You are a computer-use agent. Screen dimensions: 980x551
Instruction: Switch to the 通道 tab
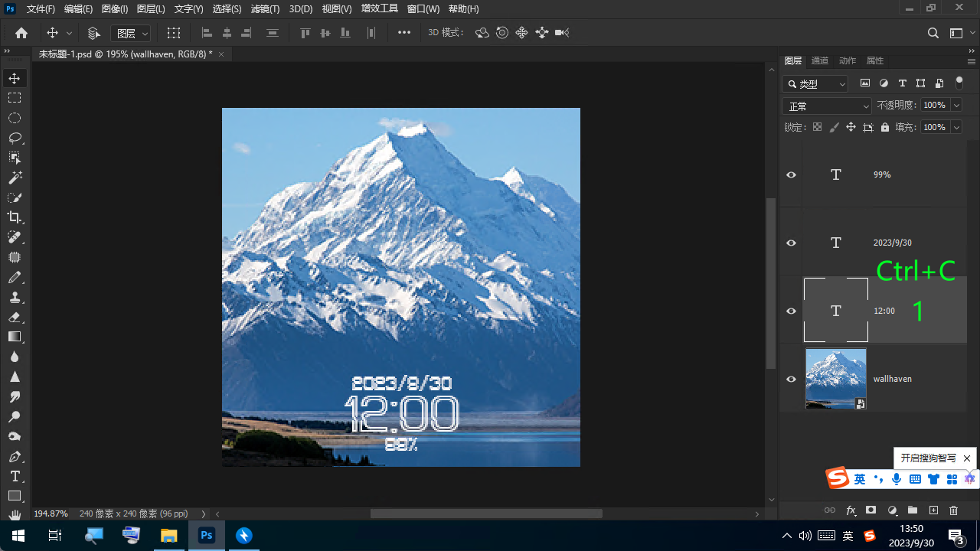click(x=819, y=61)
